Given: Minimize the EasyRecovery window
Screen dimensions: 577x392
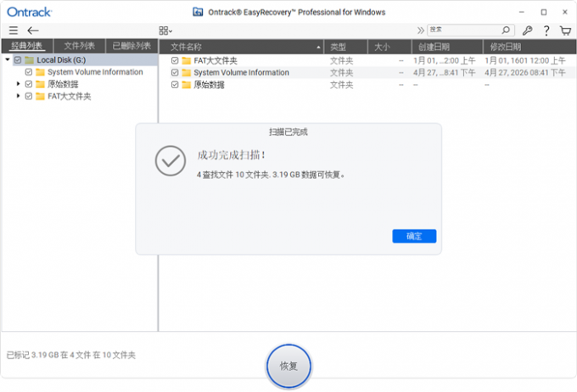Looking at the screenshot, I should pos(522,12).
